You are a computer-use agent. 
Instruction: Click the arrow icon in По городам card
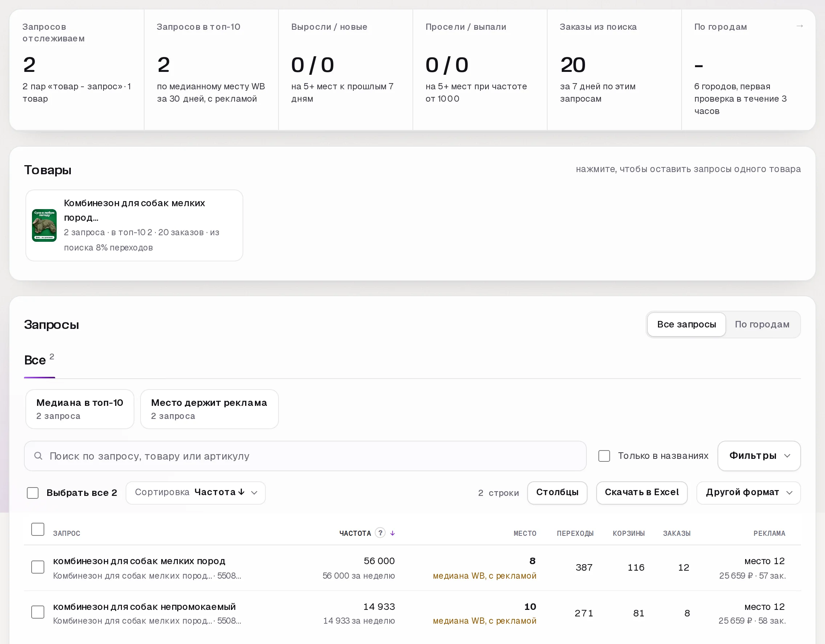pos(799,26)
